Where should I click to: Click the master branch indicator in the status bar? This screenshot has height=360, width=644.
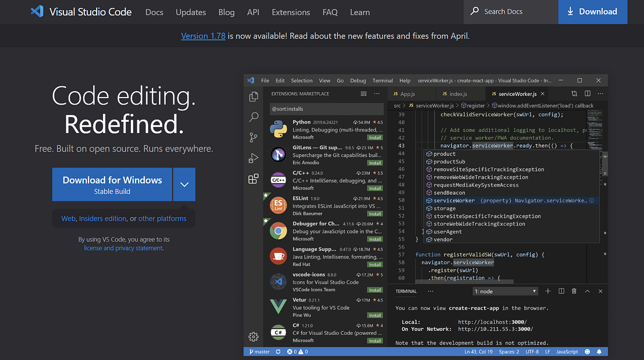pyautogui.click(x=260, y=351)
